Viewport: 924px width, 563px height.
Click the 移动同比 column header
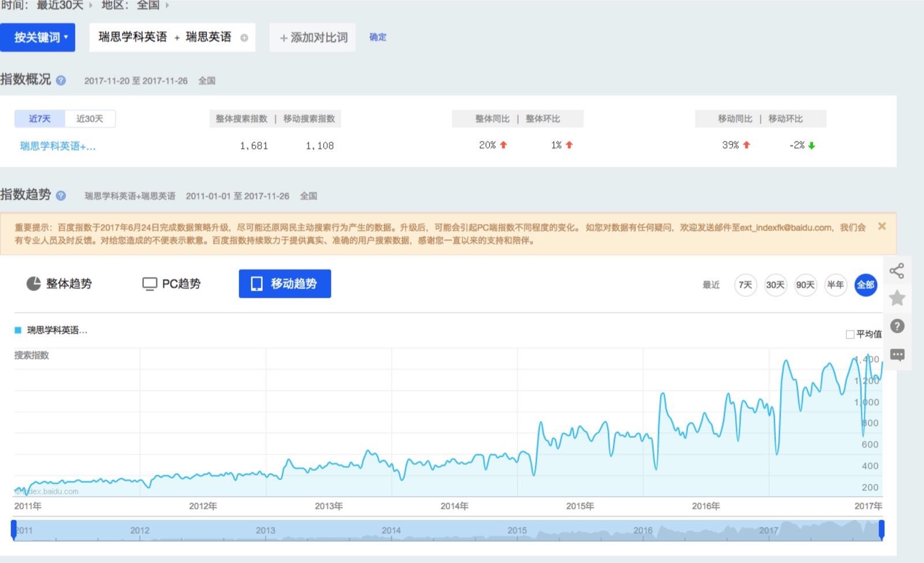pyautogui.click(x=735, y=118)
